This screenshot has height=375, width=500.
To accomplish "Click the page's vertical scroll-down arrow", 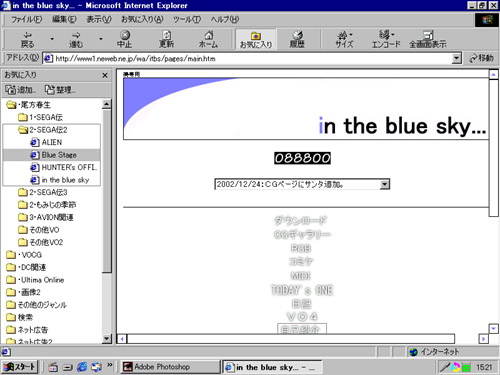I will [493, 328].
